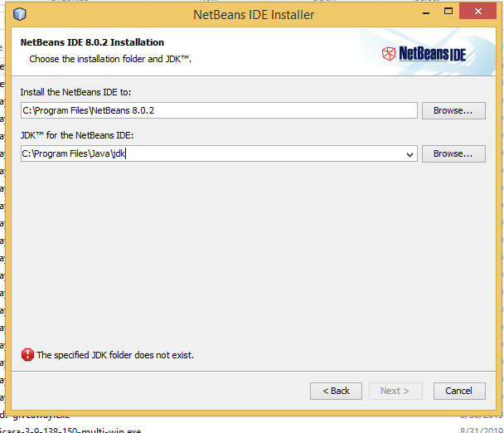Click the Browse button for NetBeans install folder
Viewport: 504px width, 433px height.
(x=453, y=110)
